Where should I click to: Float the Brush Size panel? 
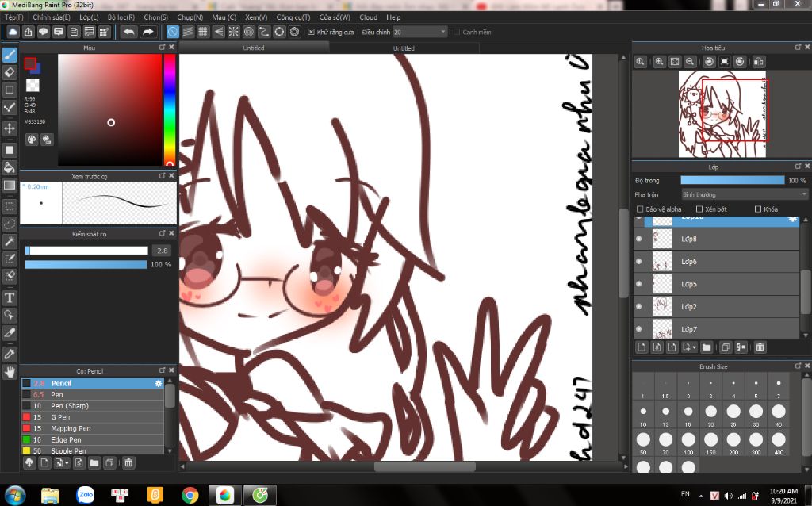[x=798, y=366]
